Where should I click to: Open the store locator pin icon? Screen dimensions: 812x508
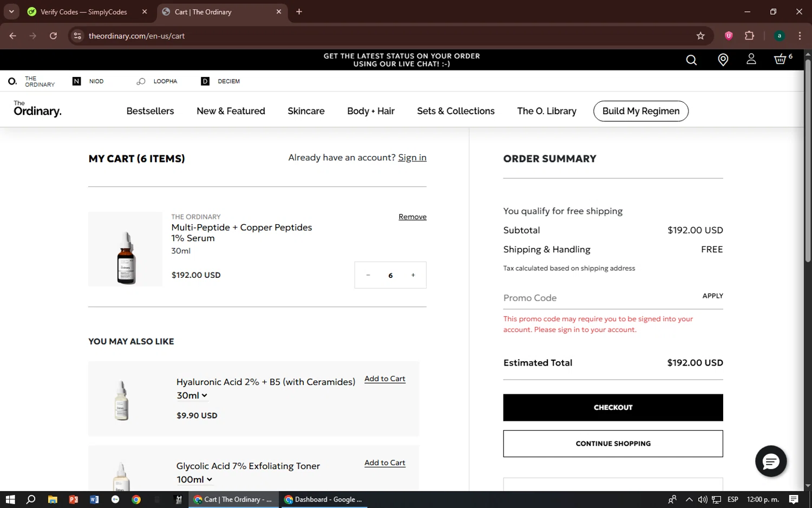point(723,60)
